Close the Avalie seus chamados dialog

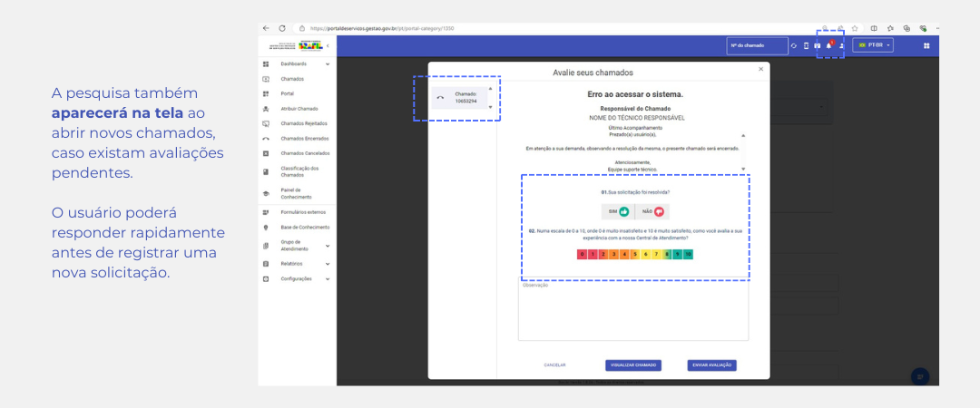click(760, 69)
